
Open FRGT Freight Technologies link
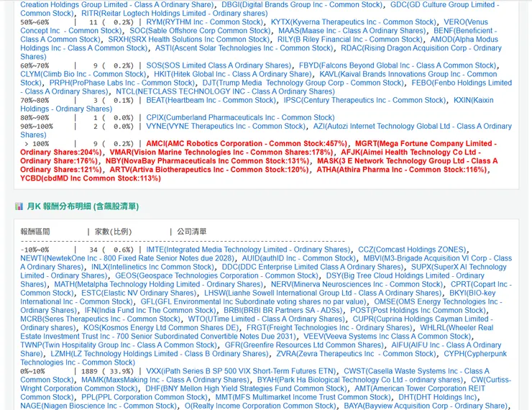[329, 328]
